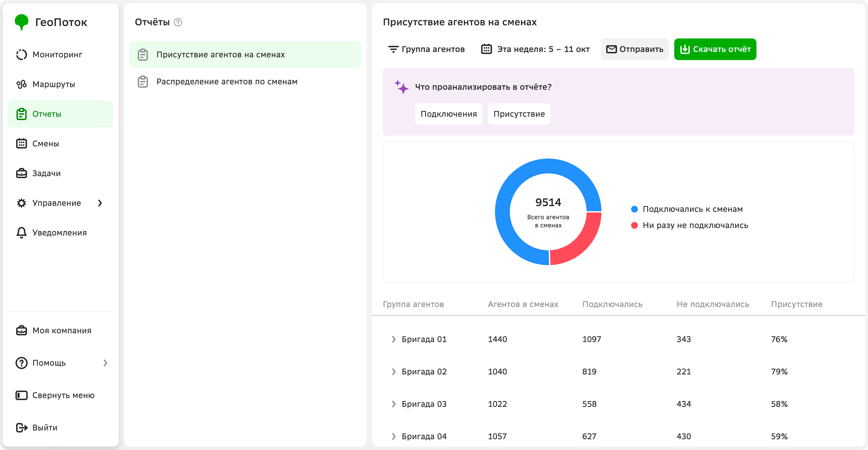Expand the Бригада 04 row
Viewport: 868px width, 450px height.
click(394, 437)
